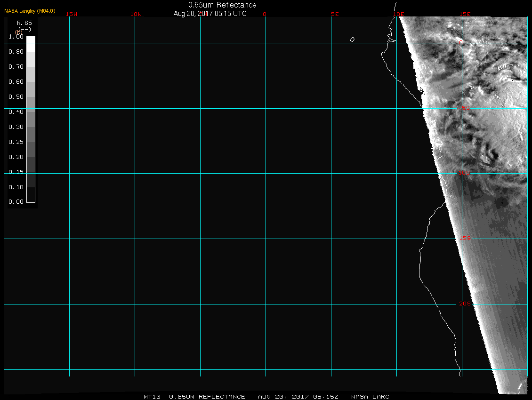
Task: Click the 5E longitude label
Action: [335, 14]
